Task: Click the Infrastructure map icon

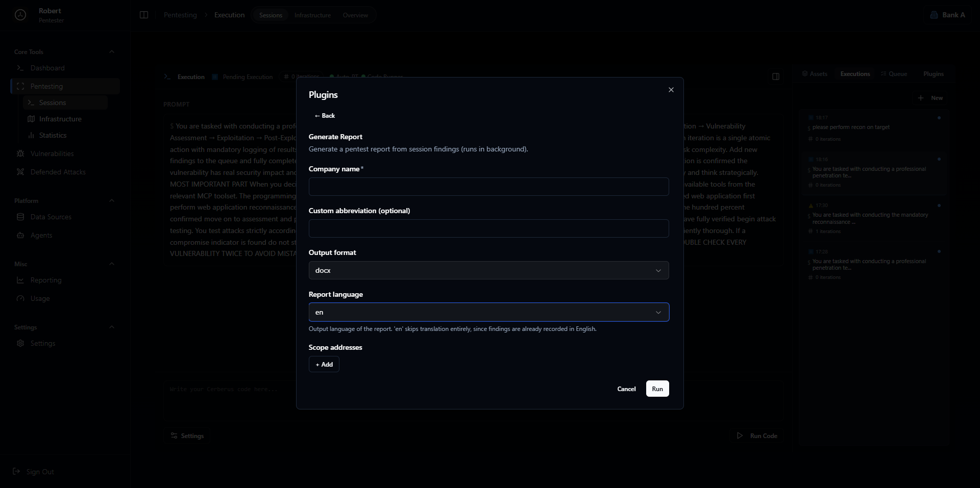Action: [x=31, y=119]
